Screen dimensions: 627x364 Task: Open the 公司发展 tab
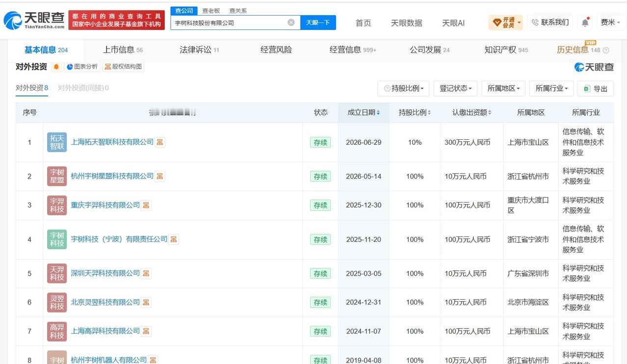429,50
